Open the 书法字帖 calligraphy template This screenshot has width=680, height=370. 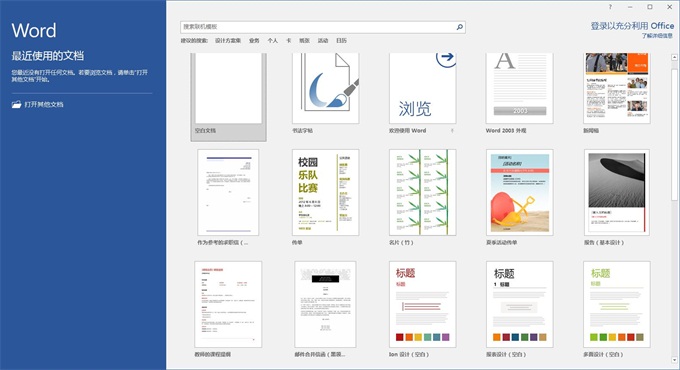[x=325, y=88]
